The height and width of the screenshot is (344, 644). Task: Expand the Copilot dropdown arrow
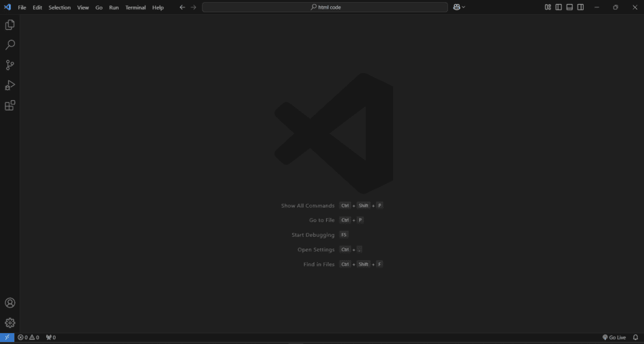coord(464,7)
